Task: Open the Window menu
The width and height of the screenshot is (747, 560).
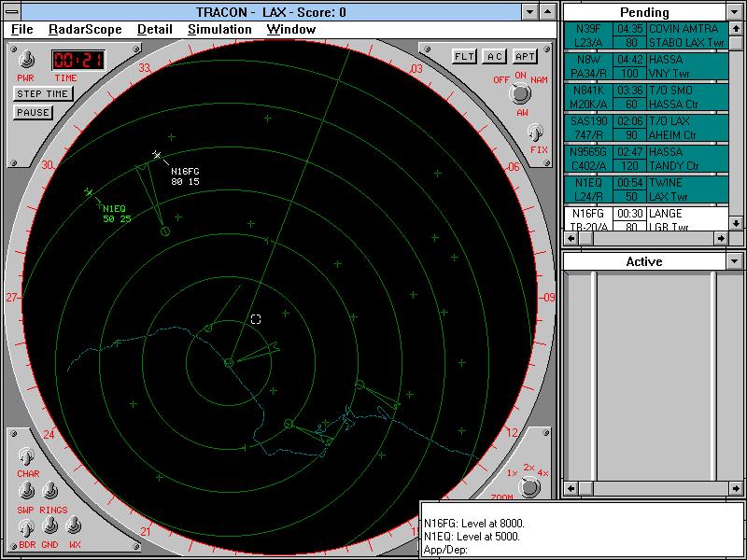Action: coord(291,30)
